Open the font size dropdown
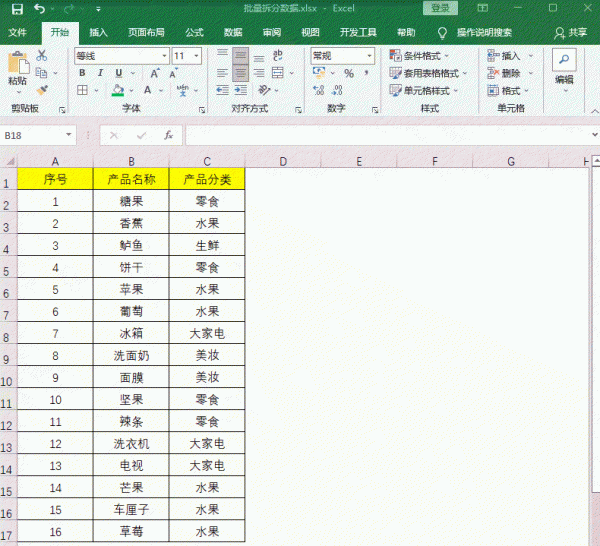The height and width of the screenshot is (546, 600). pos(197,56)
